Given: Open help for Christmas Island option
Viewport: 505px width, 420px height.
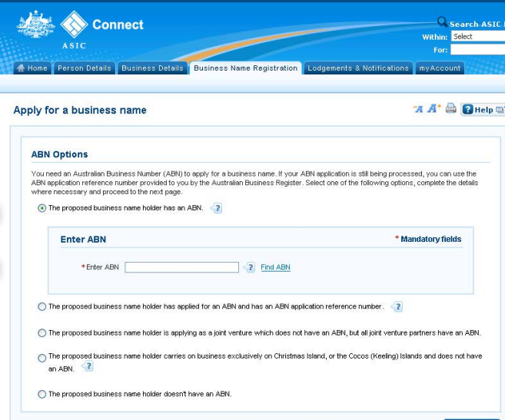Looking at the screenshot, I should click(x=88, y=366).
